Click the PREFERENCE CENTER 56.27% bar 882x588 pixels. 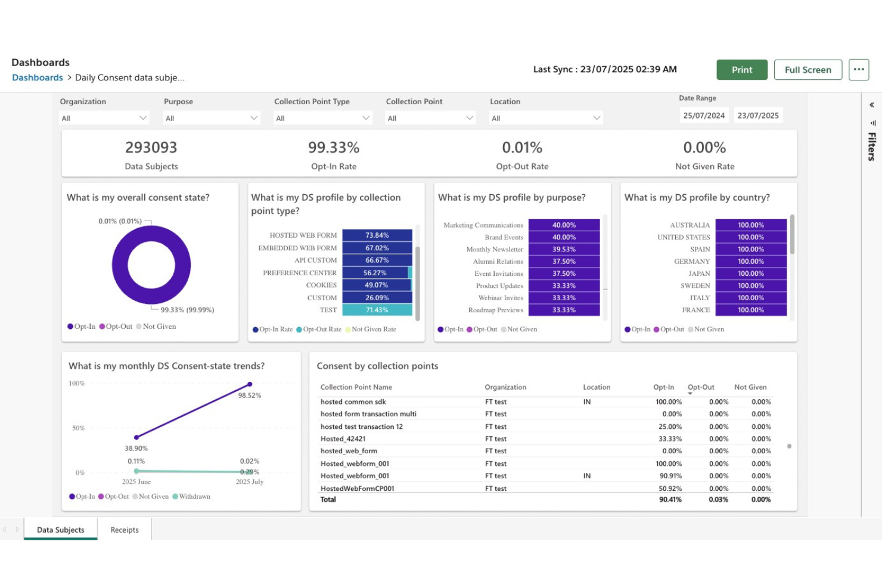[x=375, y=273]
